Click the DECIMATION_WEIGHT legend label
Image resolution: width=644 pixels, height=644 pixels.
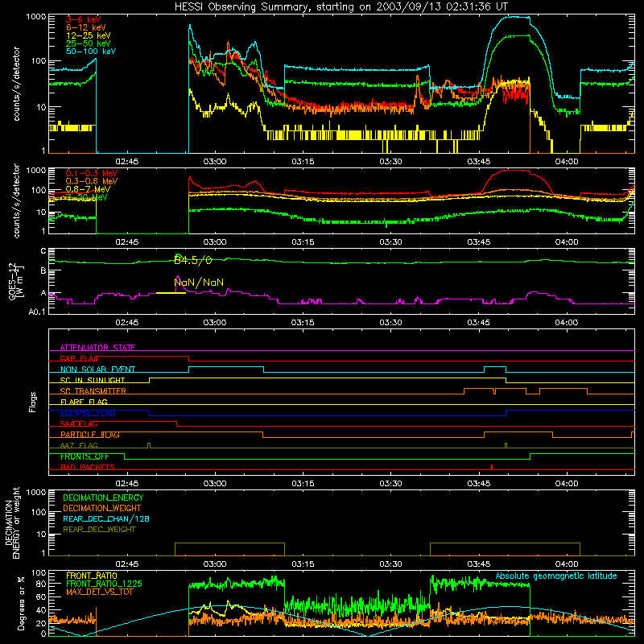[x=102, y=508]
